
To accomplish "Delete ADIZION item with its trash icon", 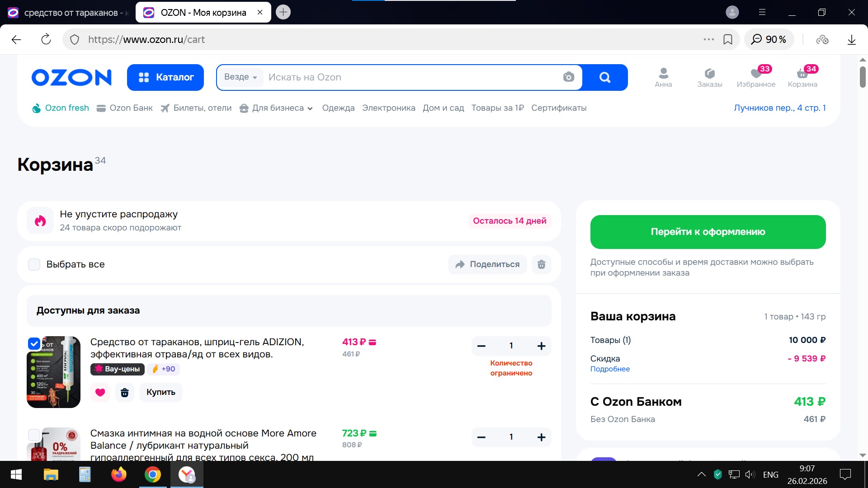I will point(125,392).
